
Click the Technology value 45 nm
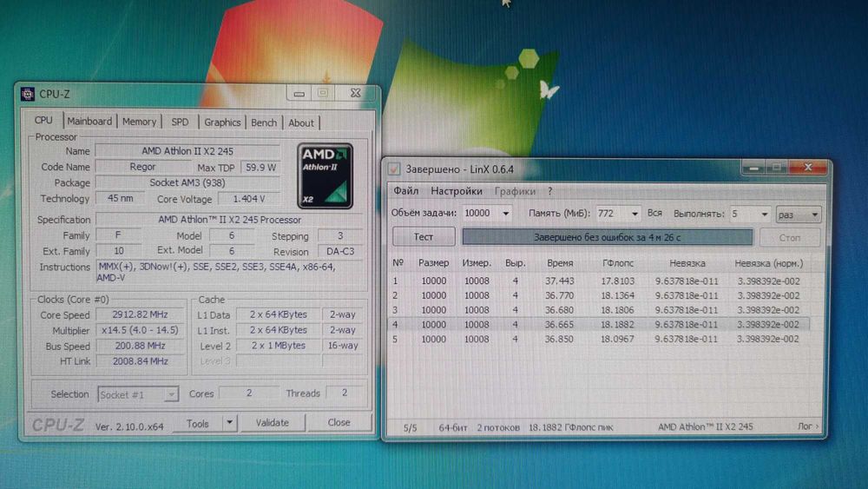click(x=120, y=198)
